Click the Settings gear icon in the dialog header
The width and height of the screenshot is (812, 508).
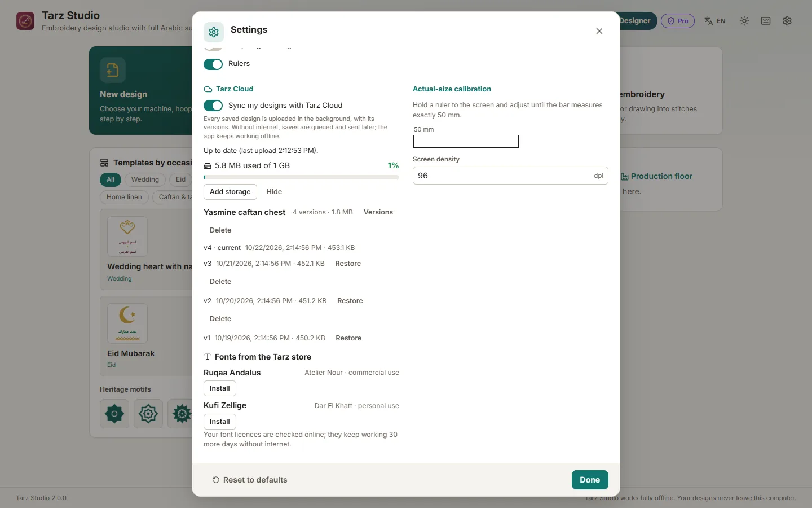tap(214, 33)
